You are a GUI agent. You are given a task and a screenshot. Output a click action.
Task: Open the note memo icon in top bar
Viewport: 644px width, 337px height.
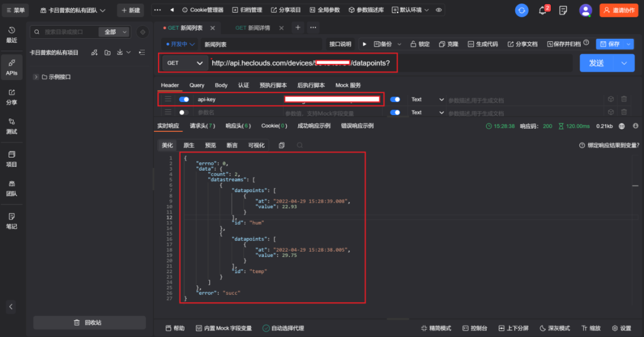tap(563, 10)
